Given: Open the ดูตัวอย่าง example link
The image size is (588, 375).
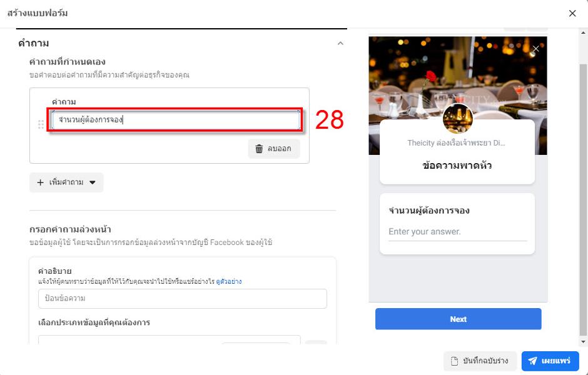Looking at the screenshot, I should [x=229, y=281].
